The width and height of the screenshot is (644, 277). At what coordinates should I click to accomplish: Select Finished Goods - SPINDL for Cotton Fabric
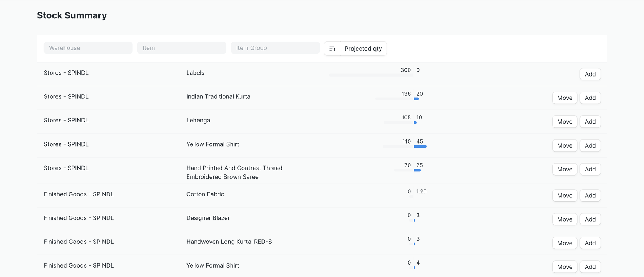[78, 194]
